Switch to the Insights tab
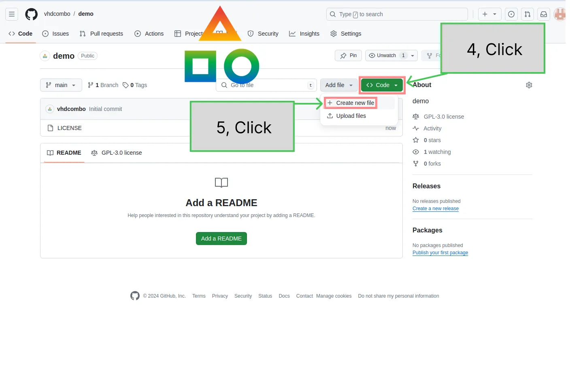The width and height of the screenshot is (570, 392). pyautogui.click(x=304, y=34)
